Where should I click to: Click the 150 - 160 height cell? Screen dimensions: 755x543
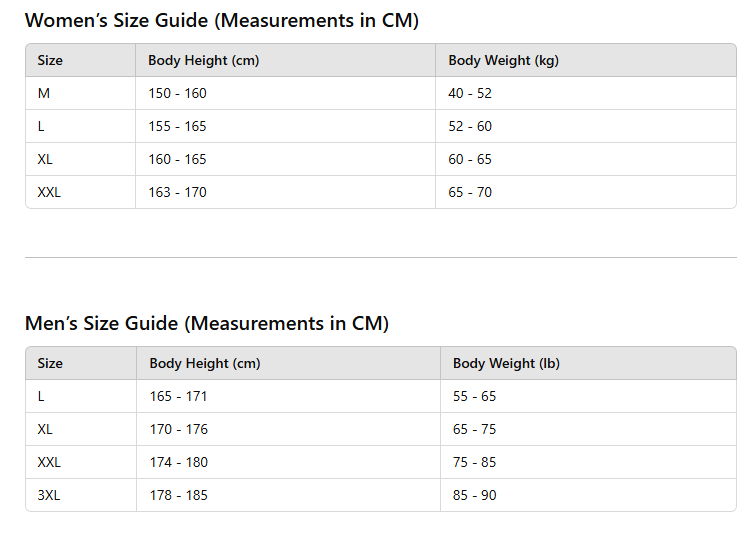[x=177, y=93]
